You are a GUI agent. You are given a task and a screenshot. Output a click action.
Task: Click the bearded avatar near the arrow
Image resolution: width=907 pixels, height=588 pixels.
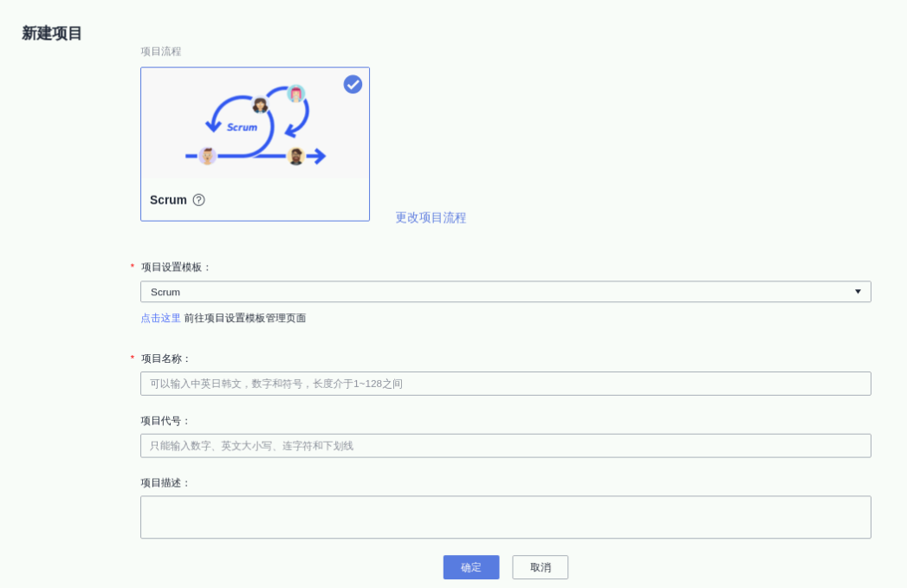[x=295, y=157]
